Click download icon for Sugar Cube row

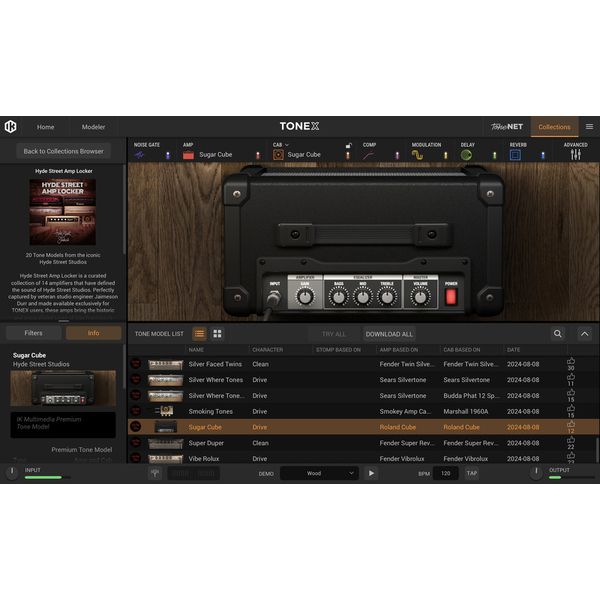135,427
